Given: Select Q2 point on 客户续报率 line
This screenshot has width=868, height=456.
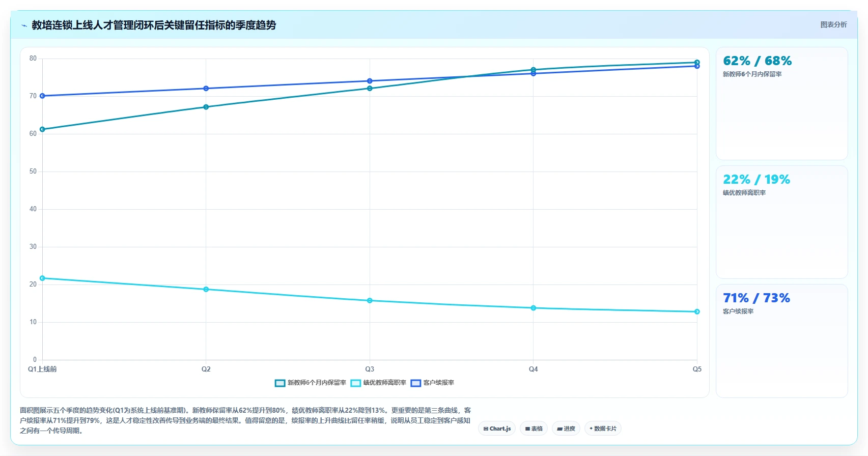Looking at the screenshot, I should point(206,89).
